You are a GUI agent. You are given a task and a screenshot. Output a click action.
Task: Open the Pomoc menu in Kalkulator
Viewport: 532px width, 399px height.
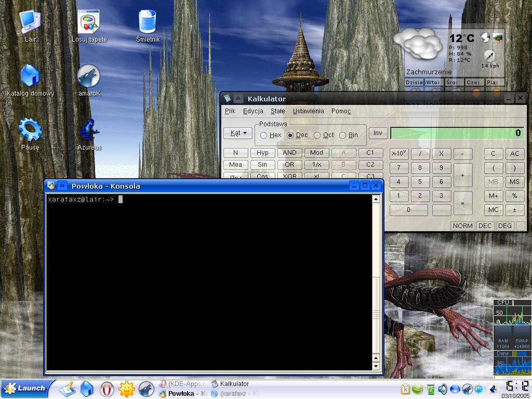341,111
